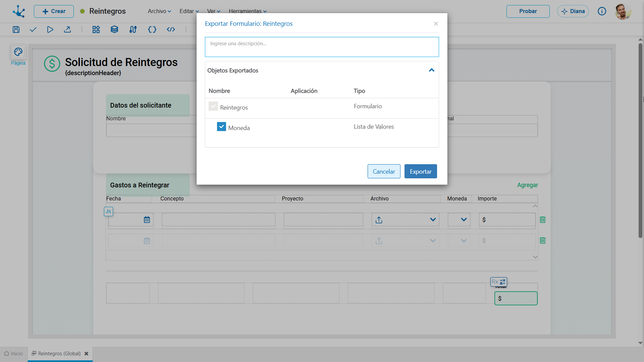Click the grid scroll down chevron
This screenshot has height=362, width=644.
tap(535, 257)
